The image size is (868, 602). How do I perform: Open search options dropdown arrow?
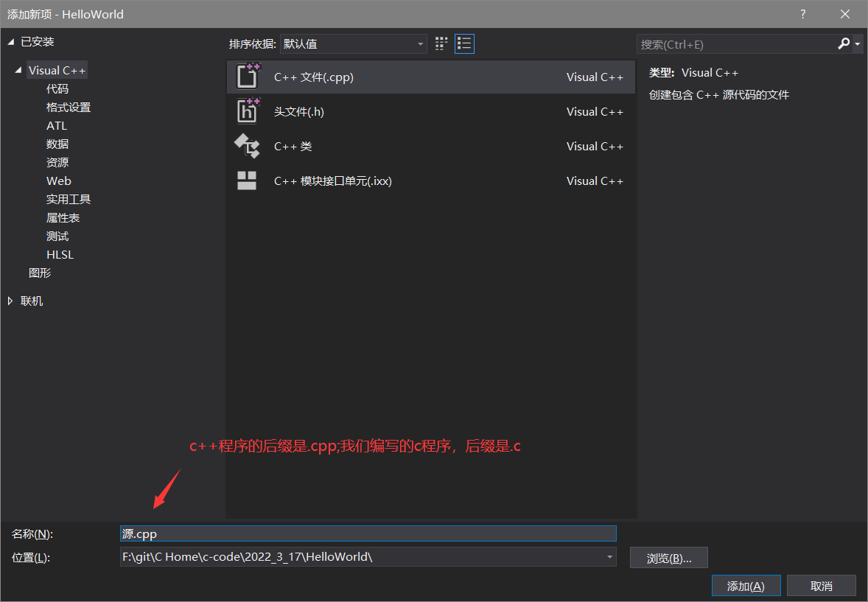(x=858, y=43)
